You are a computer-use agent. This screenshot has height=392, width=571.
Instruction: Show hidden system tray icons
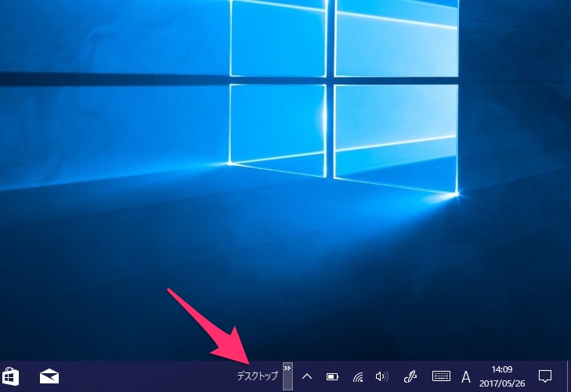(307, 376)
